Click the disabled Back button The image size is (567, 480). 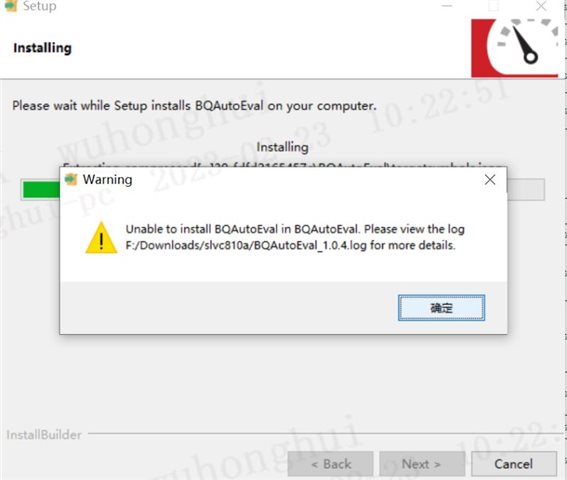pyautogui.click(x=331, y=464)
